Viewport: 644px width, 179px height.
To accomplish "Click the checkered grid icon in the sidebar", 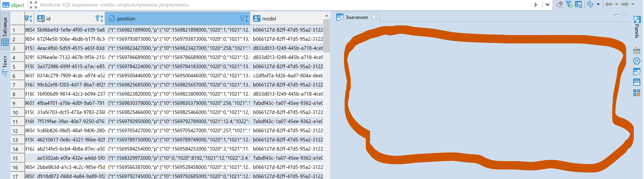I will tap(637, 82).
